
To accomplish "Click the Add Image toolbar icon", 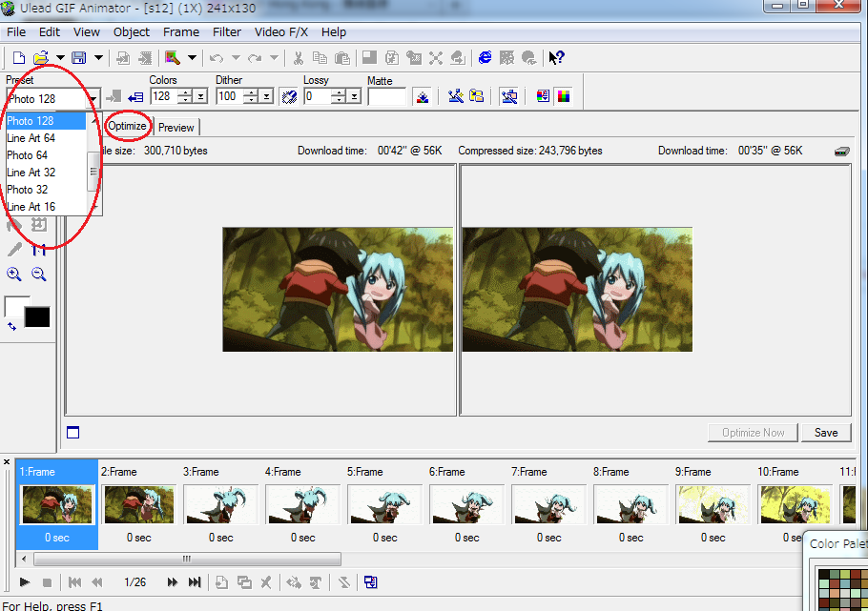I will coord(123,57).
